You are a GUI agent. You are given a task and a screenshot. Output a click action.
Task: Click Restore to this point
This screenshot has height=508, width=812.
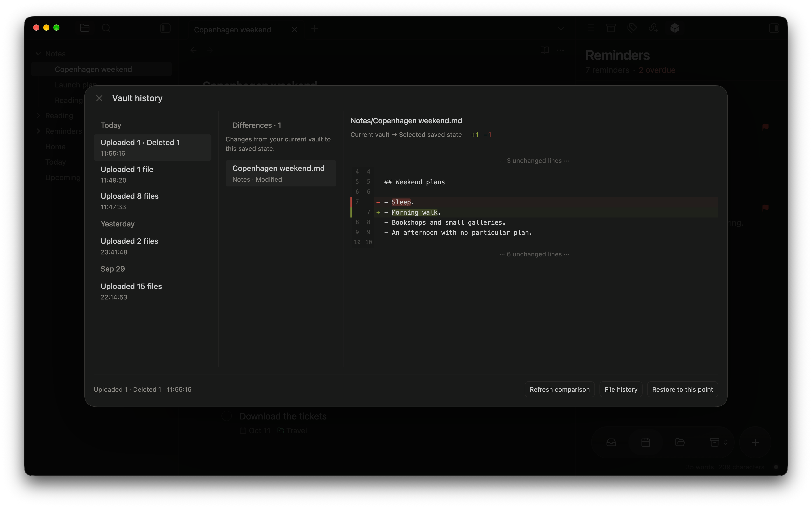click(682, 389)
